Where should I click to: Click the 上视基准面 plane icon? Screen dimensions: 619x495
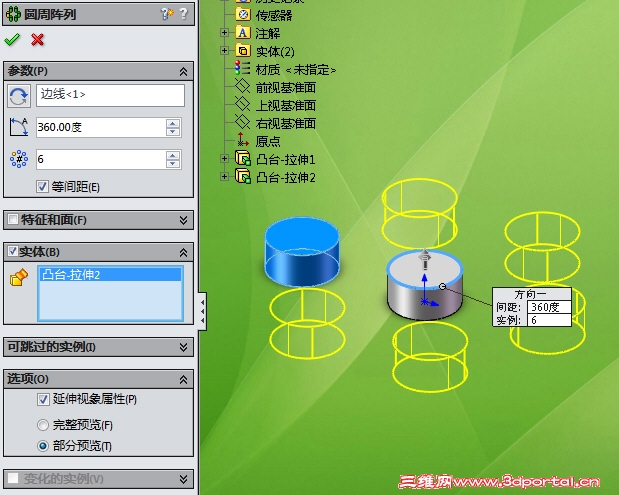click(x=242, y=105)
